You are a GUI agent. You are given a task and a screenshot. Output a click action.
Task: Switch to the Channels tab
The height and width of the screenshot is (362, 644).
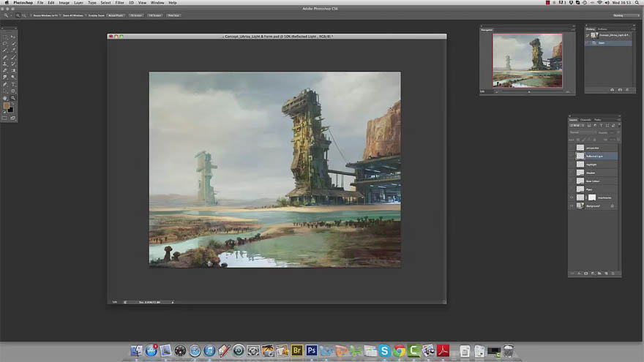585,119
